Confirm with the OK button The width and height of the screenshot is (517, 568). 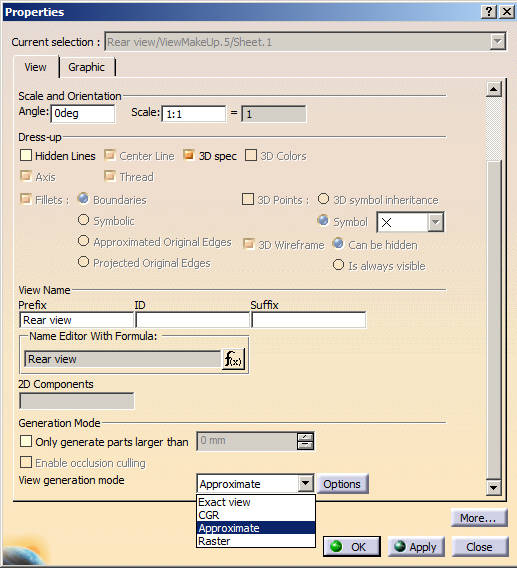[x=351, y=547]
